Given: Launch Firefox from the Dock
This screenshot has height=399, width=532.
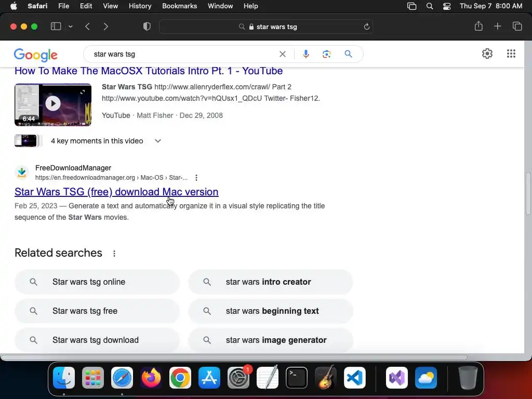Looking at the screenshot, I should [x=151, y=378].
